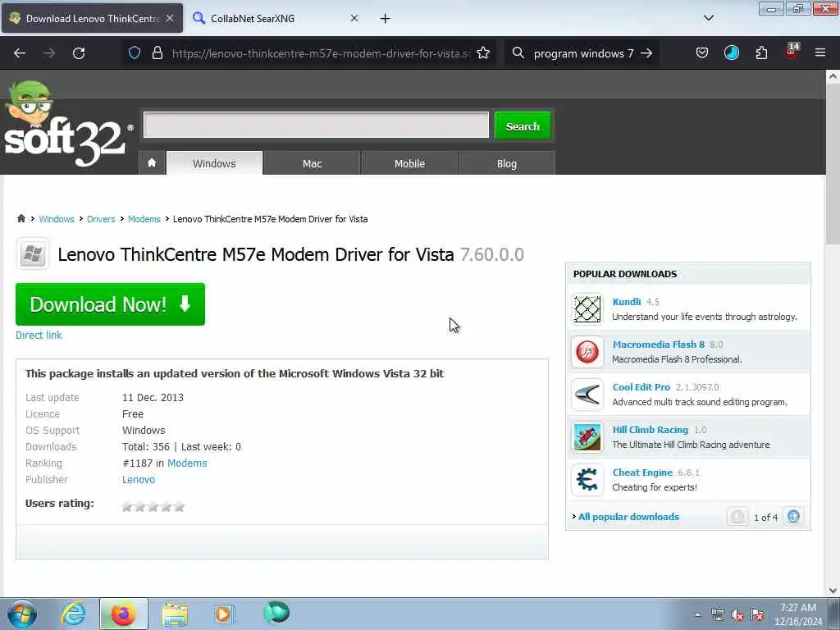Viewport: 840px width, 630px height.
Task: Close the Download Lenovo ThinkCentre tab
Action: 170,18
